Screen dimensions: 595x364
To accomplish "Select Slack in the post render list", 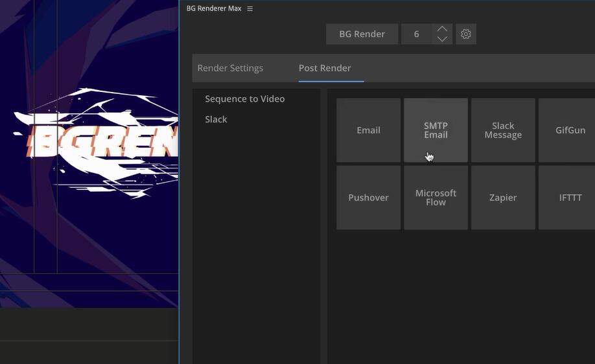I will pos(216,119).
